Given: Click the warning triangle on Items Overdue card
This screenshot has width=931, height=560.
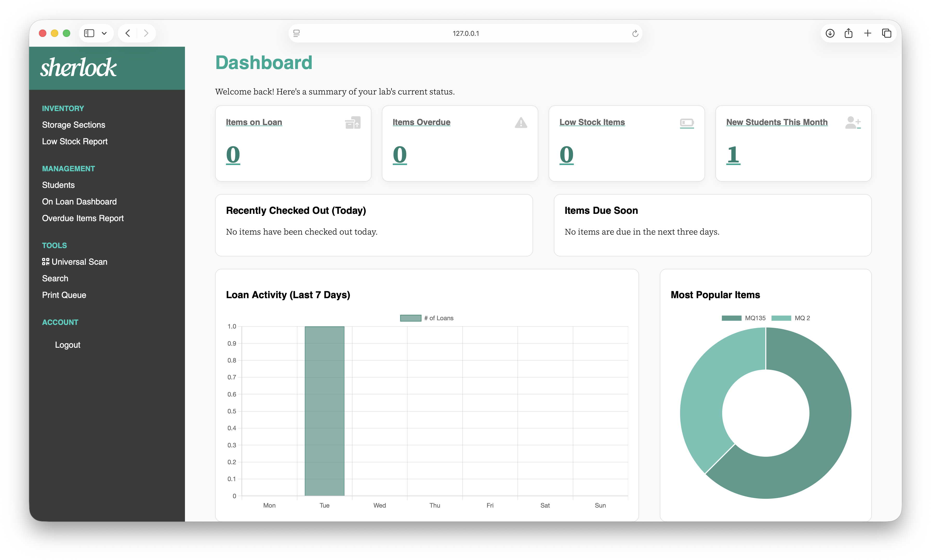Looking at the screenshot, I should (521, 123).
